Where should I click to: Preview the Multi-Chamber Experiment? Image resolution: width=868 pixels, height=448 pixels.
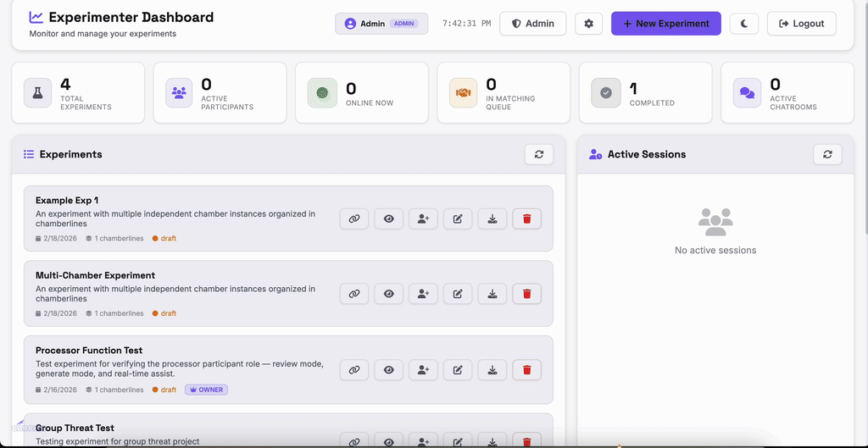[389, 294]
